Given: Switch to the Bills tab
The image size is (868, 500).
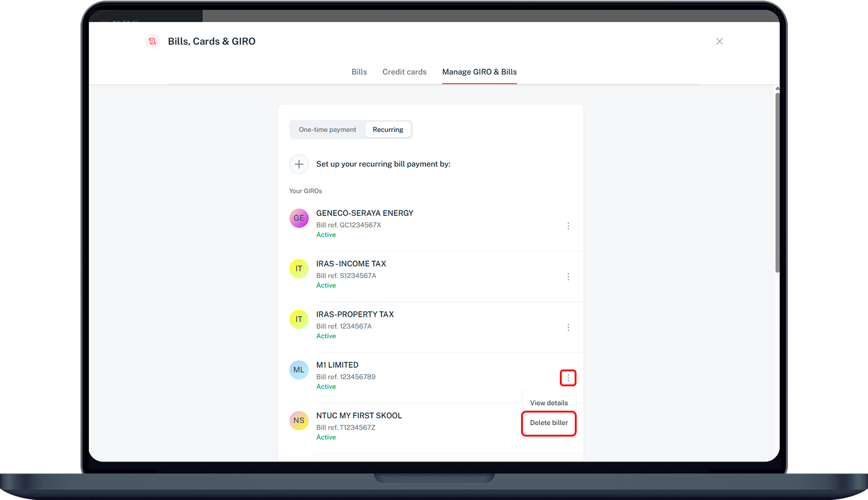Looking at the screenshot, I should tap(359, 72).
